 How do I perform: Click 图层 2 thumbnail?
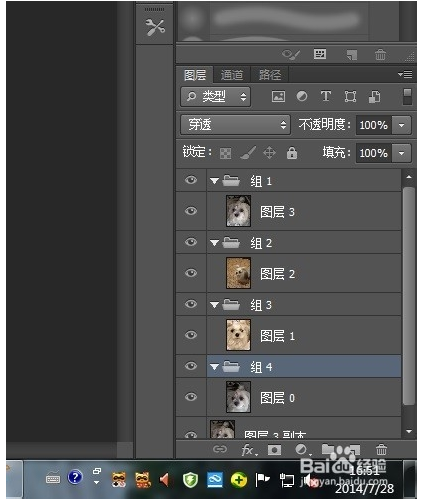pyautogui.click(x=238, y=273)
